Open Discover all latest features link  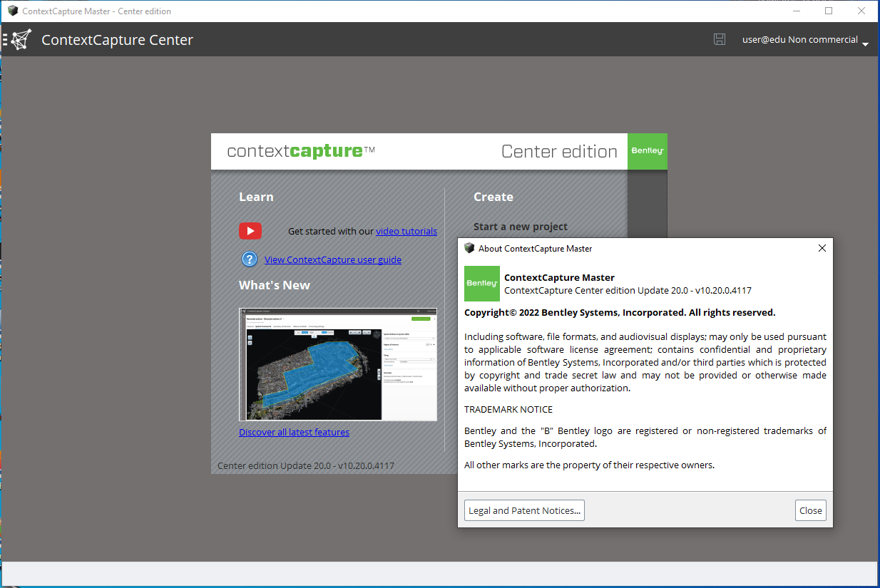click(294, 432)
